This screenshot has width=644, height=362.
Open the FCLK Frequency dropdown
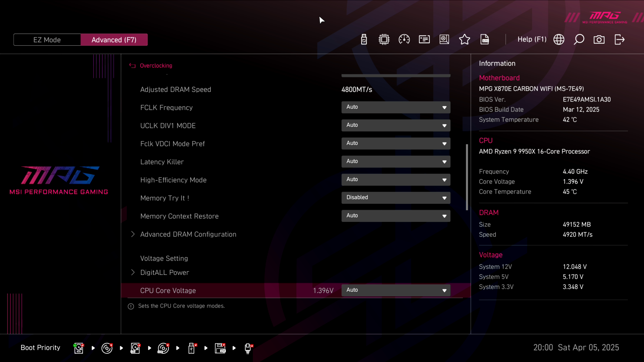coord(396,107)
